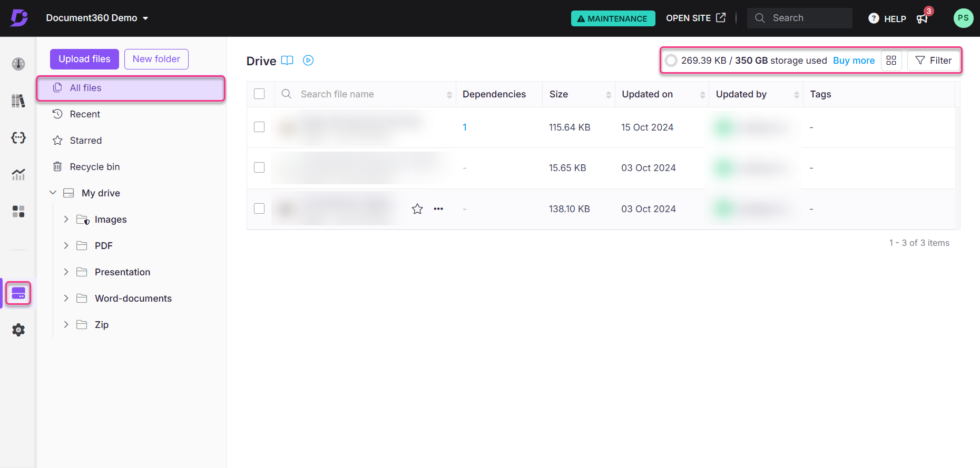Click the MAINTENANCE status button
The image size is (980, 468).
pos(613,18)
